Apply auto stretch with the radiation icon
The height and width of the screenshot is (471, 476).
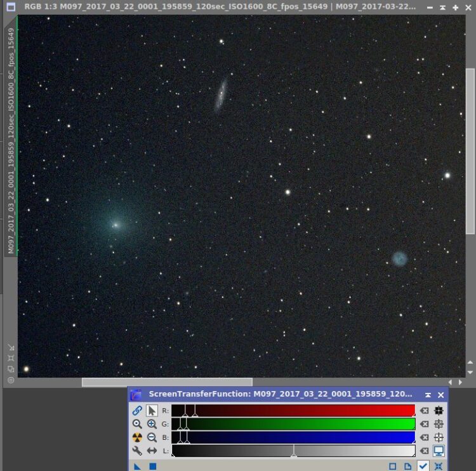[x=137, y=437]
